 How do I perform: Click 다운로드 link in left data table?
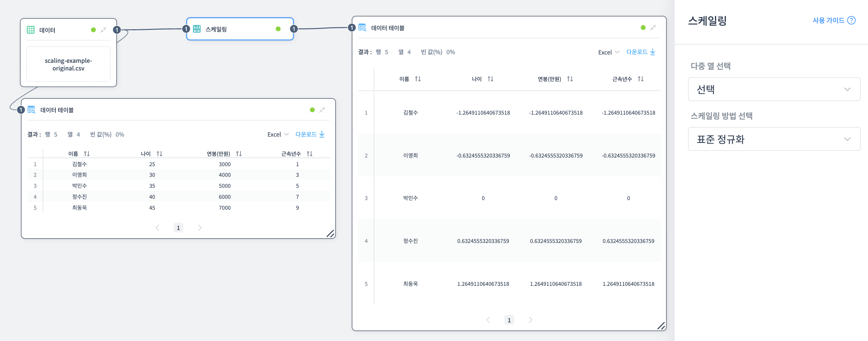pyautogui.click(x=309, y=134)
